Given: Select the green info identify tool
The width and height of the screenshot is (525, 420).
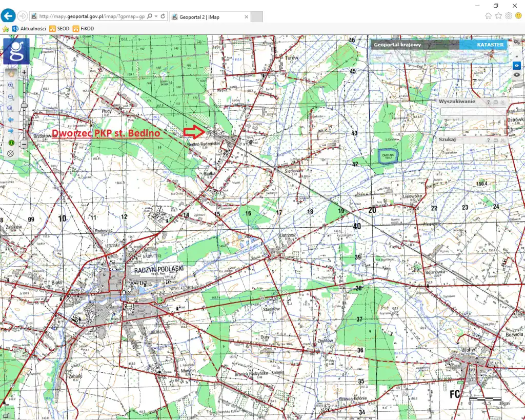Looking at the screenshot, I should click(10, 142).
